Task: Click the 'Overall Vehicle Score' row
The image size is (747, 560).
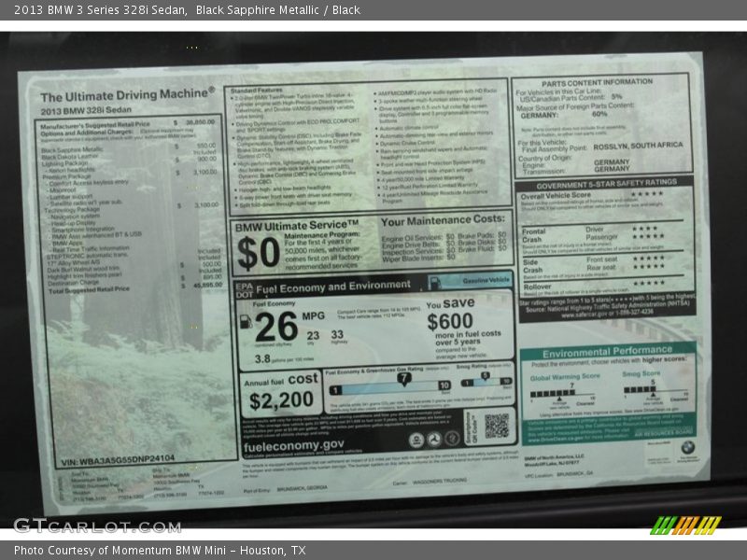Action: [x=592, y=195]
